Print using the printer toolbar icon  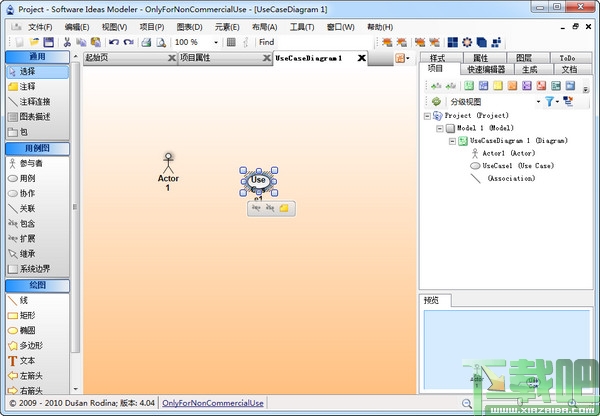pyautogui.click(x=146, y=42)
